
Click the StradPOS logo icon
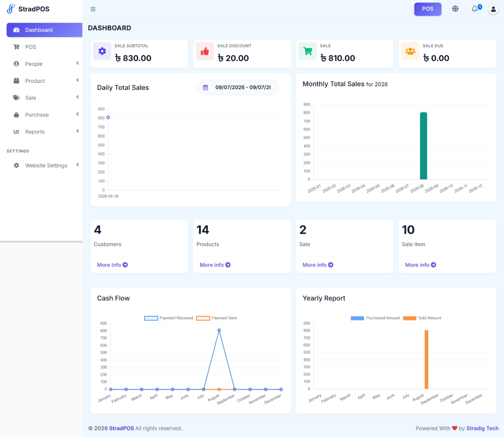(11, 9)
